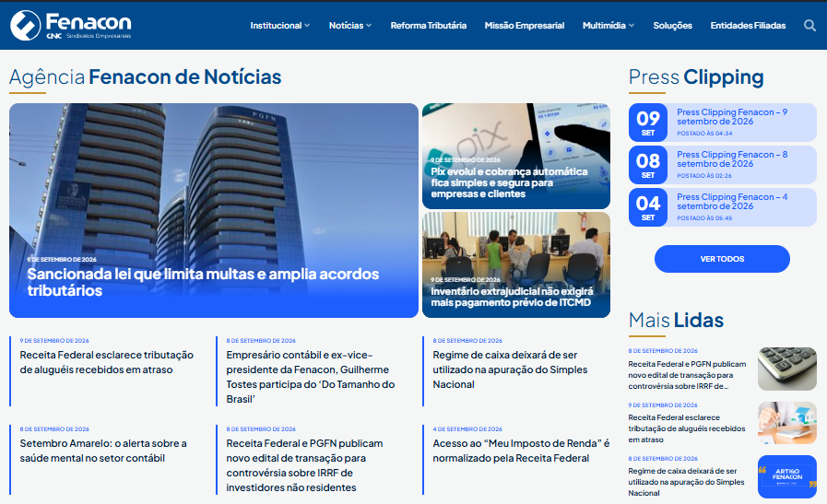Open the Pix cobrança automática article card

click(x=515, y=156)
